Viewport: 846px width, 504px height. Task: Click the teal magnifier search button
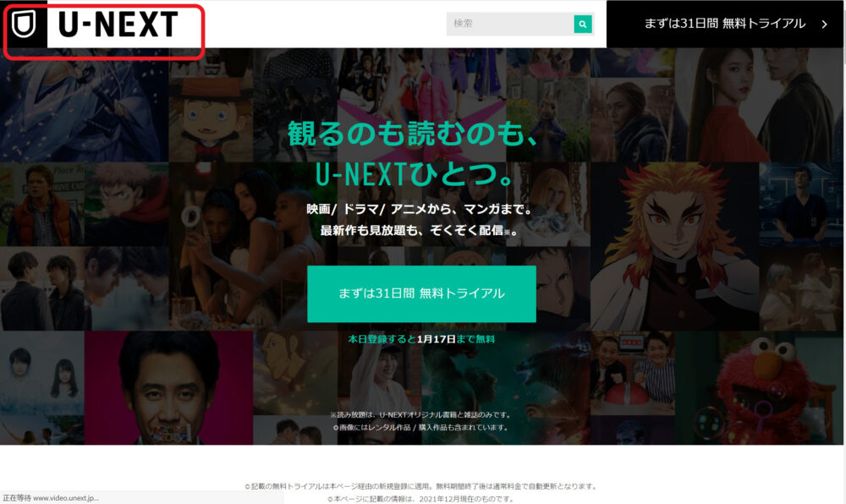(583, 24)
